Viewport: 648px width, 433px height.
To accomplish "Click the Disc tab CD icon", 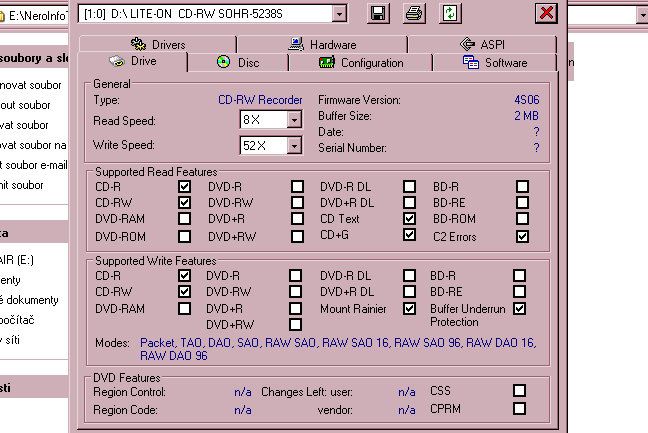I will (224, 62).
